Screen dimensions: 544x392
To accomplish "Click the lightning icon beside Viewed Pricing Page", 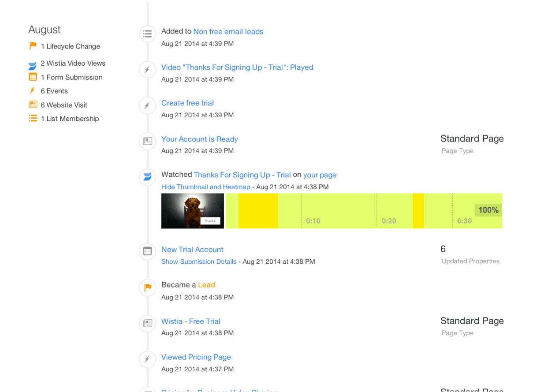I will click(x=147, y=359).
